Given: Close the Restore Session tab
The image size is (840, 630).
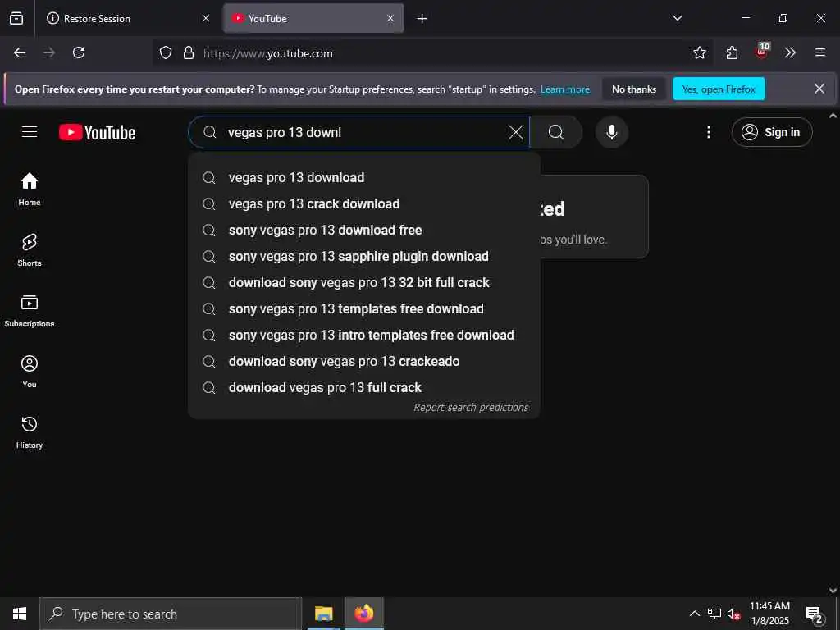Looking at the screenshot, I should [206, 18].
